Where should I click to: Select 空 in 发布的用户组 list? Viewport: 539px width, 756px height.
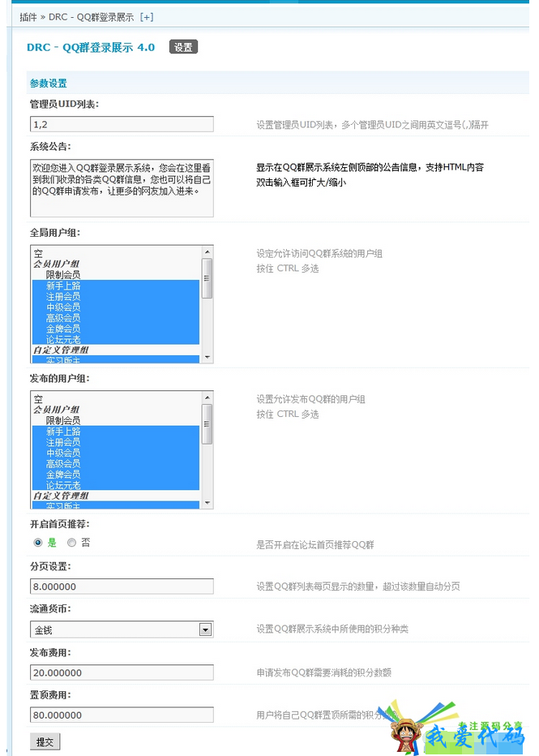[x=116, y=399]
